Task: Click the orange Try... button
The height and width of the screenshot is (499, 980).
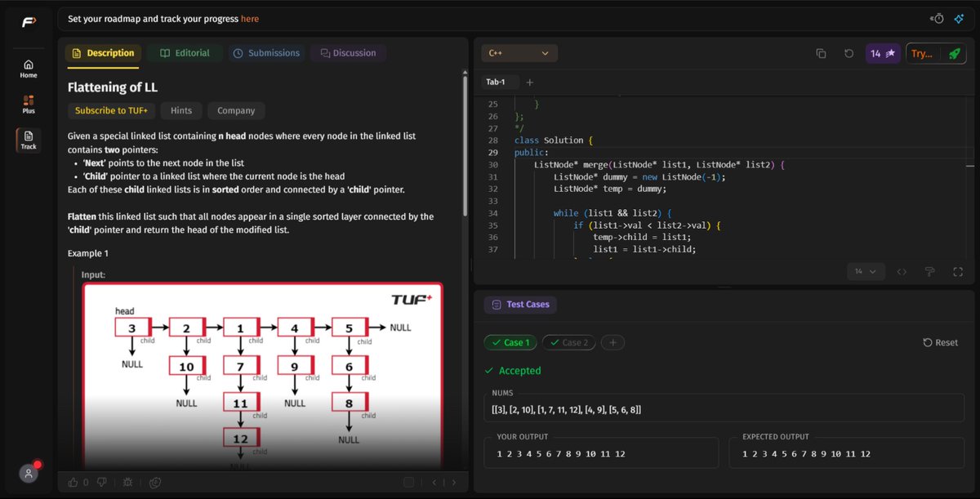Action: tap(924, 53)
